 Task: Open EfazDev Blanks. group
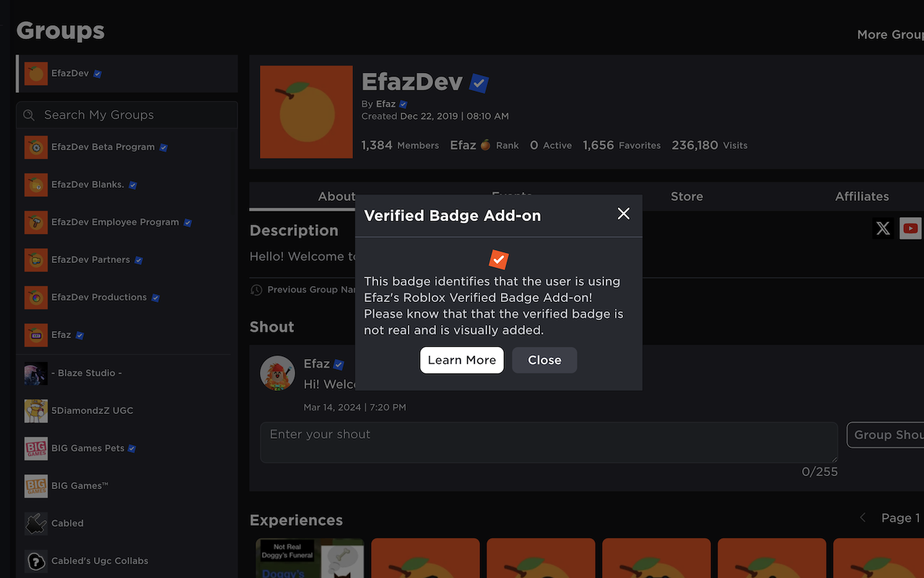[127, 184]
